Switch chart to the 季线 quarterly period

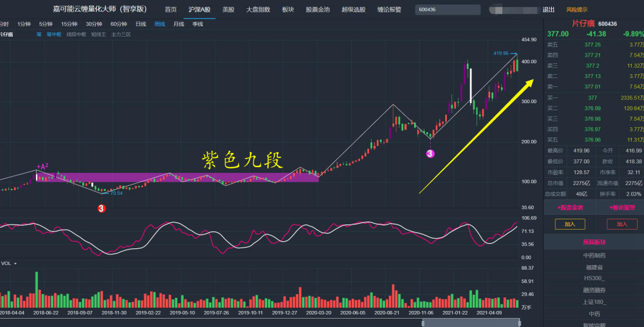(198, 24)
